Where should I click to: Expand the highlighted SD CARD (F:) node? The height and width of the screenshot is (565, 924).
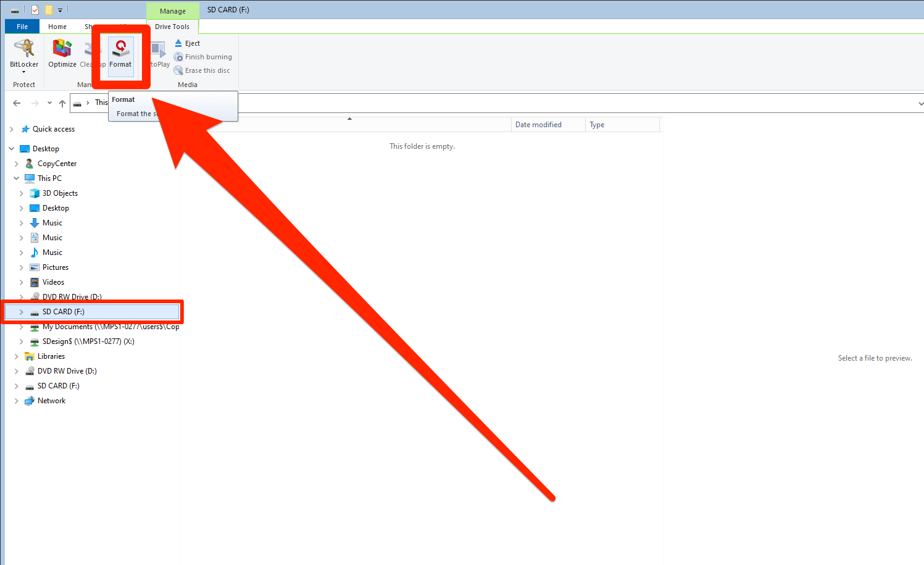tap(22, 312)
